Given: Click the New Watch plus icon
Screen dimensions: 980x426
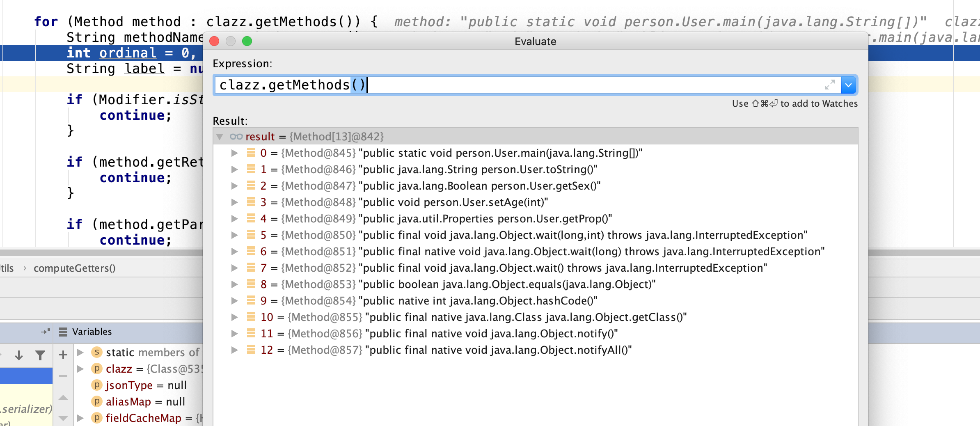Looking at the screenshot, I should pos(63,355).
